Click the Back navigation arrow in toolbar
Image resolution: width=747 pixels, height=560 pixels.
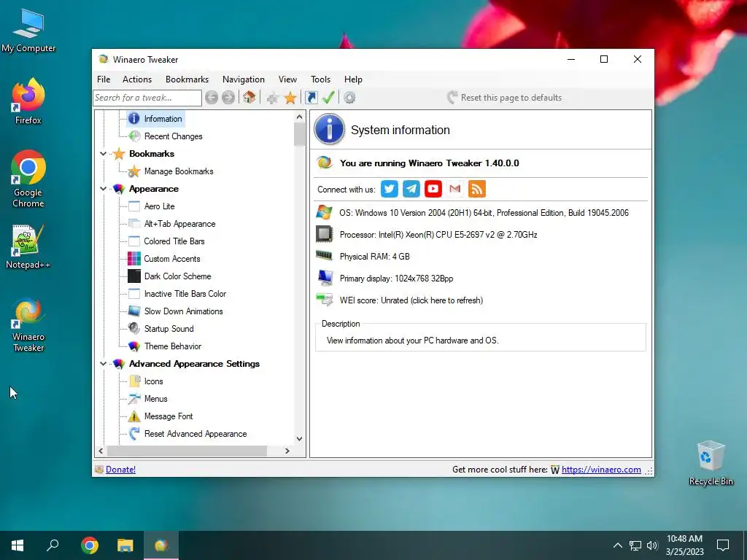[212, 98]
